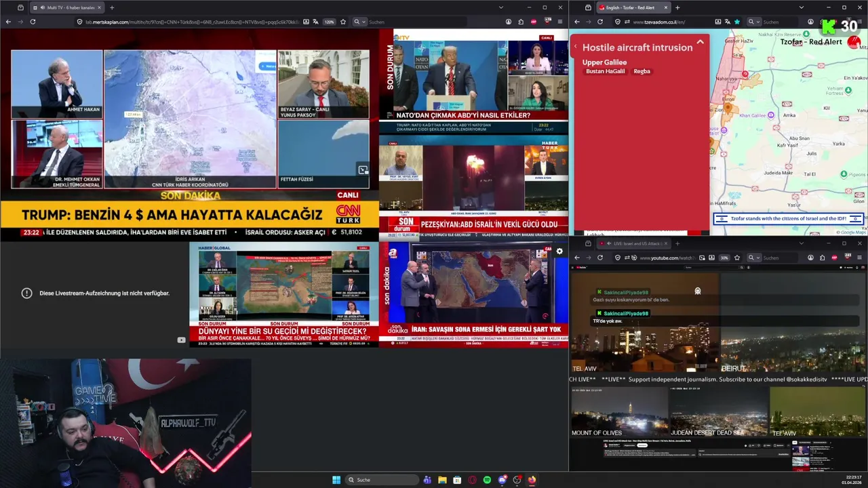
Task: Click Adblock Plus icon in Multi TV window
Action: pos(534,22)
